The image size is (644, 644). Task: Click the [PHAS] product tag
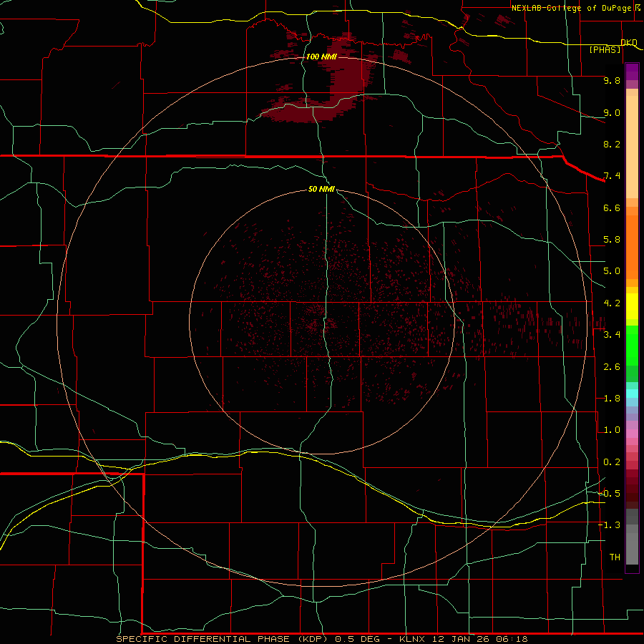[605, 50]
